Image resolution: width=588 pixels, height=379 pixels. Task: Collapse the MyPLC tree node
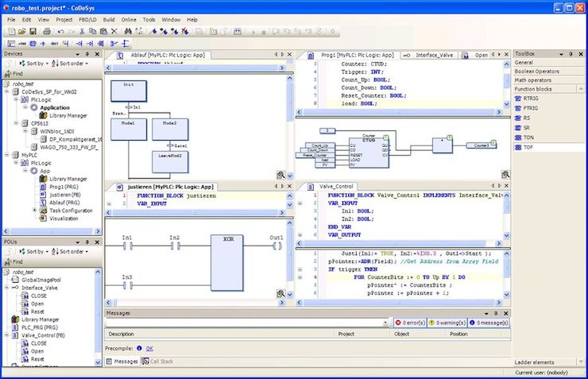[6, 156]
